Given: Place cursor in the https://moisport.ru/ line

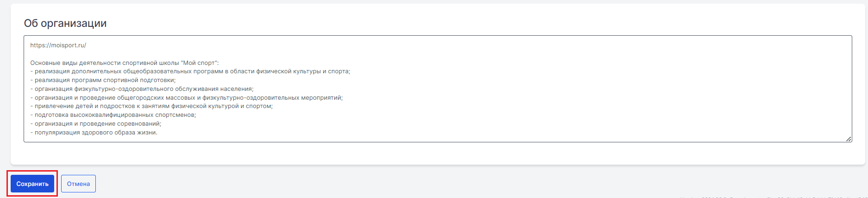Looking at the screenshot, I should click(58, 45).
